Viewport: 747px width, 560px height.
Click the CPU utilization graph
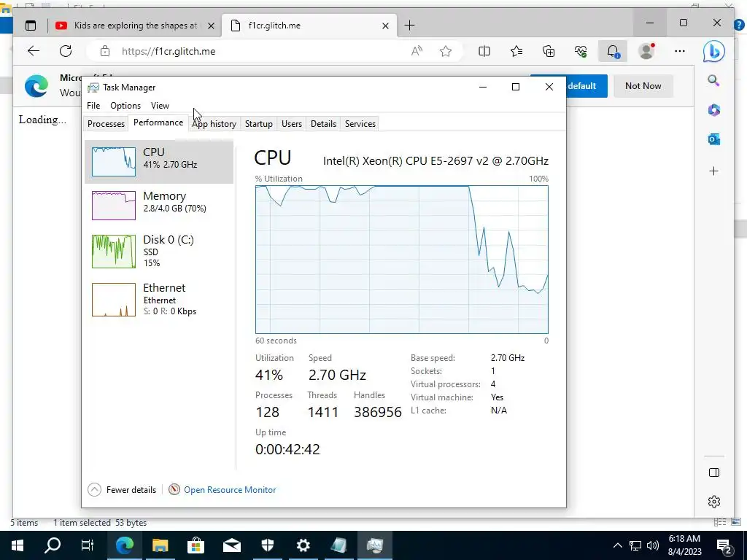coord(402,260)
